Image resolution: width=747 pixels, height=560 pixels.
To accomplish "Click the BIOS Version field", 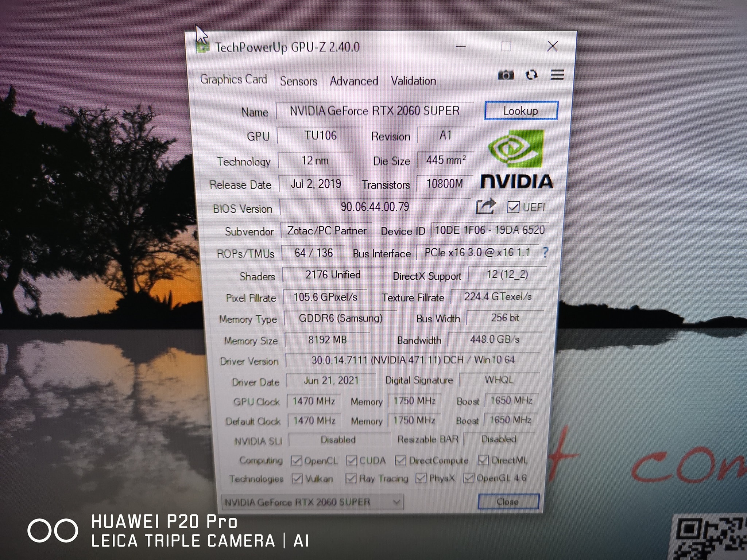I will click(x=375, y=207).
